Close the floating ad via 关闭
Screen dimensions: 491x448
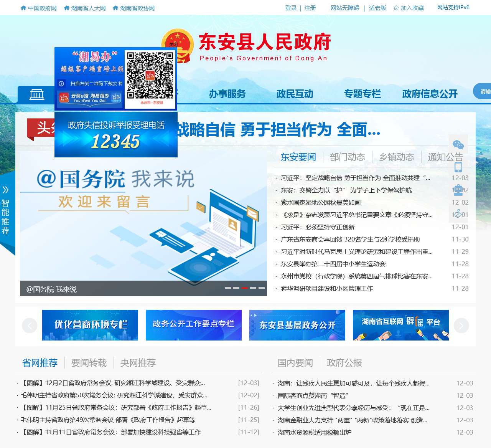(x=173, y=45)
